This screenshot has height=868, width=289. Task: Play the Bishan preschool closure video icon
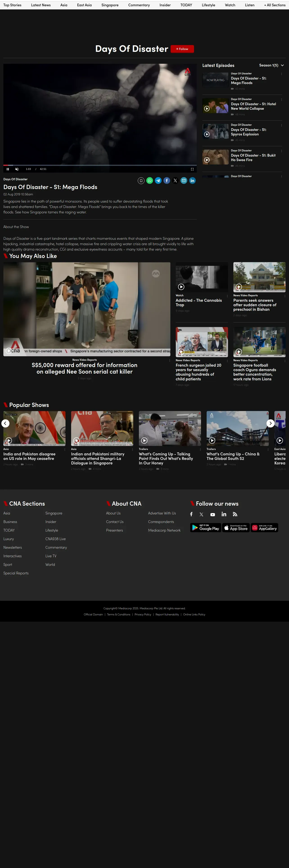pos(239,287)
